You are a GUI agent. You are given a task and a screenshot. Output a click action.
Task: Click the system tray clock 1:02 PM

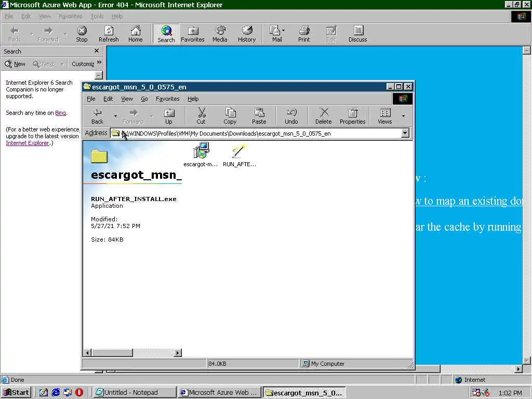[510, 393]
